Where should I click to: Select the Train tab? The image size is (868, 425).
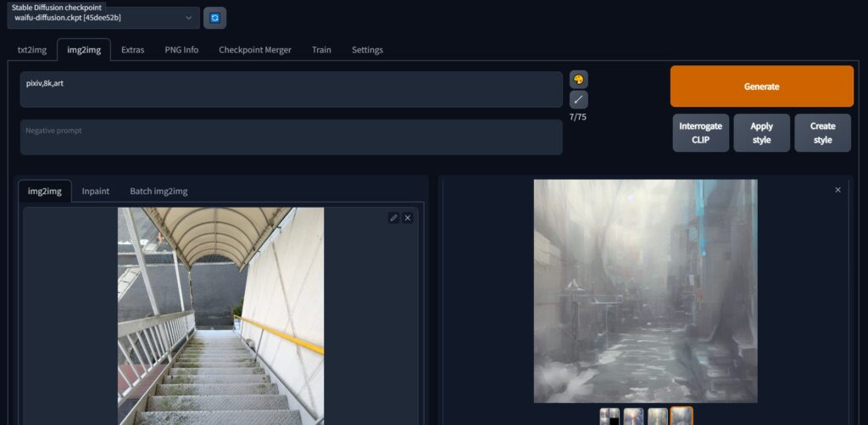[x=321, y=50]
